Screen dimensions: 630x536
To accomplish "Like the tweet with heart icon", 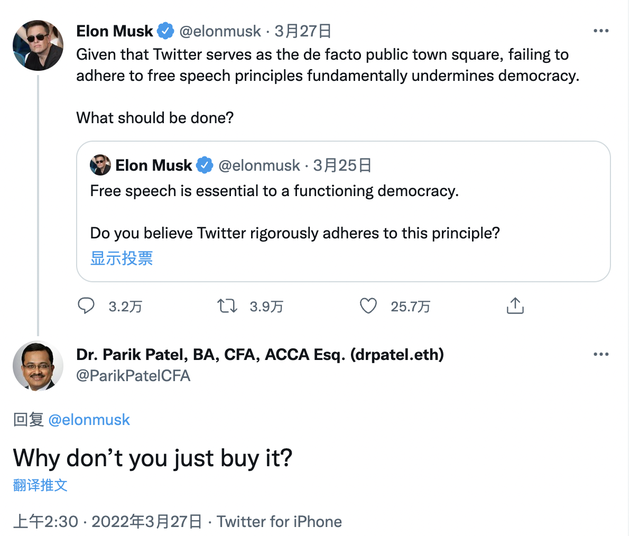I will pos(368,306).
